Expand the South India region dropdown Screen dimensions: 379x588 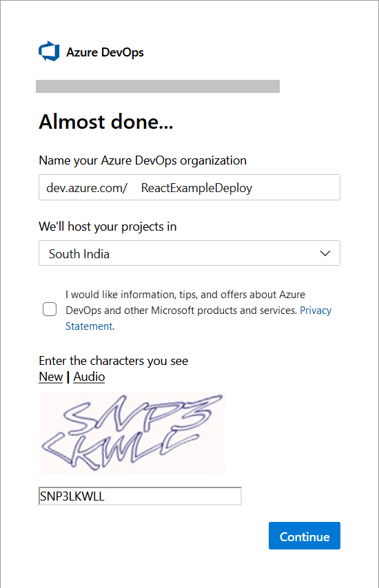[x=189, y=253]
